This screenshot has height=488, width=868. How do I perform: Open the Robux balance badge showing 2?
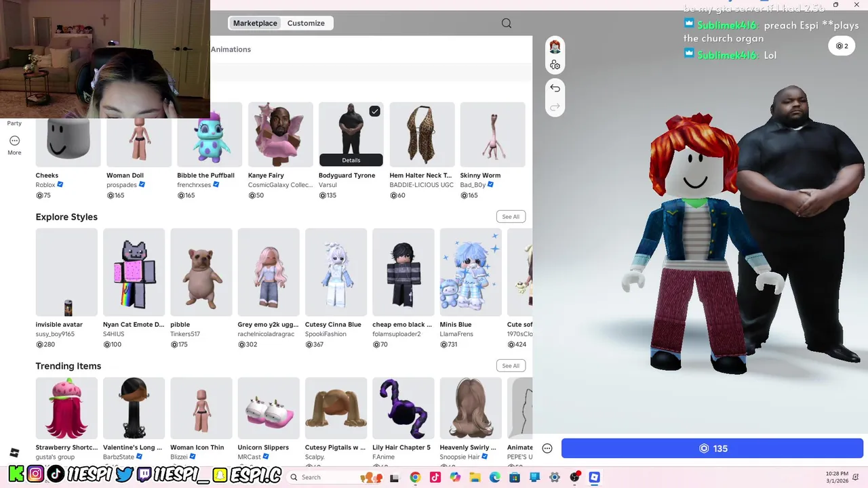point(842,46)
